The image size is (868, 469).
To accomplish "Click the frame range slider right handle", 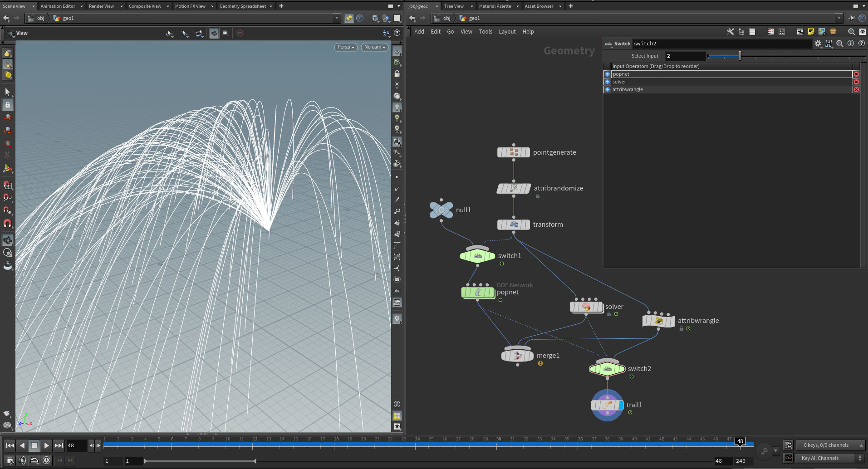I will pos(255,461).
